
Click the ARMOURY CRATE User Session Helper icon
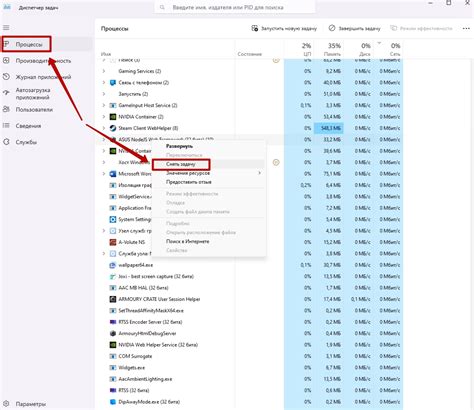click(x=113, y=299)
